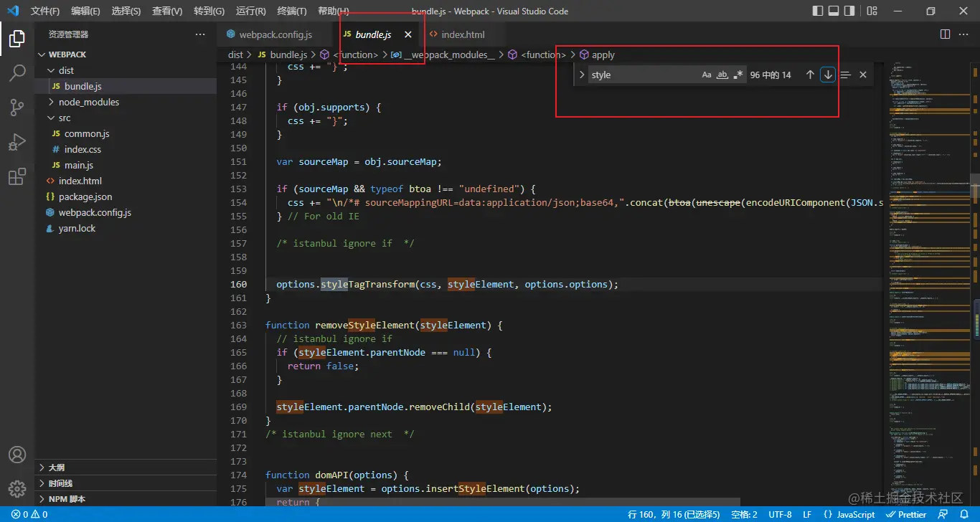Click 空格: 2 indentation setting
The height and width of the screenshot is (522, 980).
point(744,514)
